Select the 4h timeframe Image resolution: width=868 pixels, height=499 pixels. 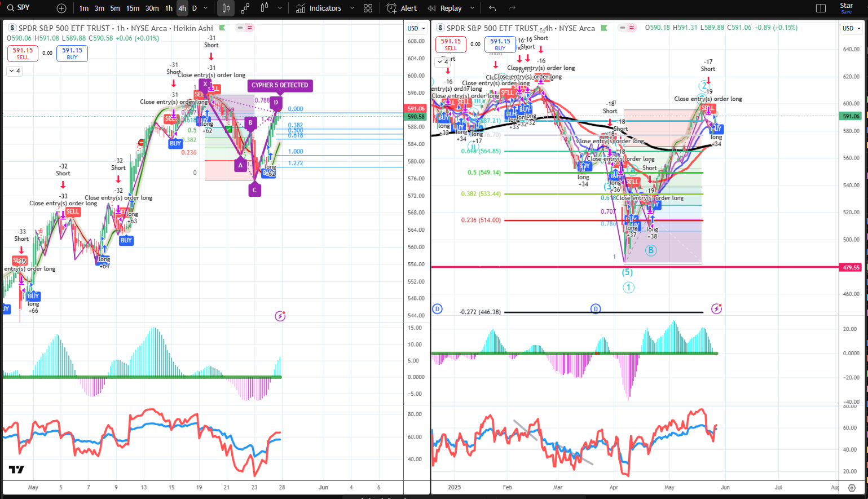182,8
